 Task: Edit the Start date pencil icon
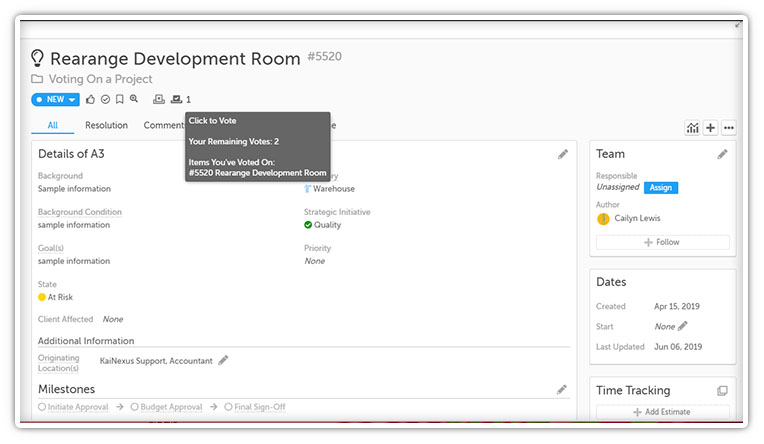(x=683, y=326)
